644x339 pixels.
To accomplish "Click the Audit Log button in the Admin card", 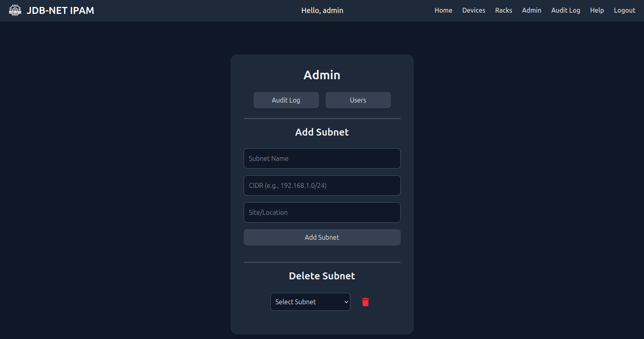I will 286,100.
